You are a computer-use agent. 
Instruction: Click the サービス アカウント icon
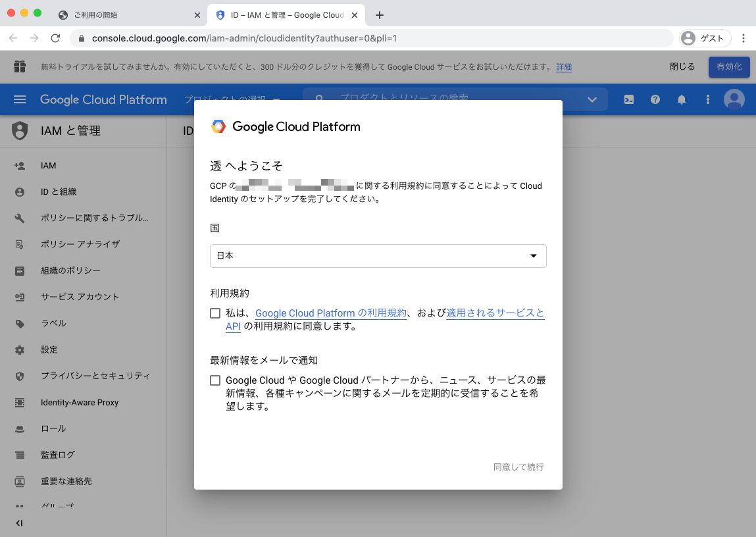20,297
